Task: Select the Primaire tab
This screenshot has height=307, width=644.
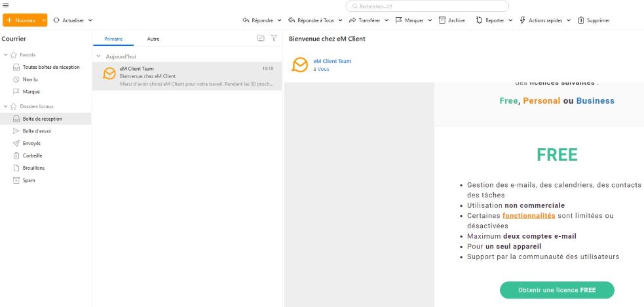Action: [113, 39]
